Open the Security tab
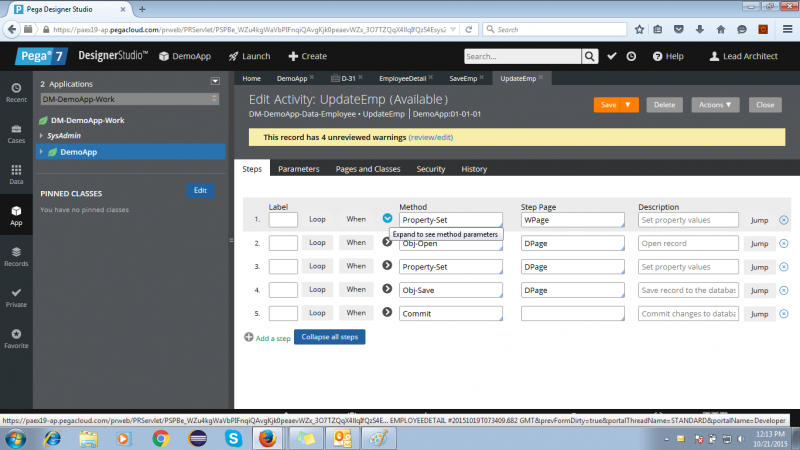800x450 pixels. pos(431,169)
